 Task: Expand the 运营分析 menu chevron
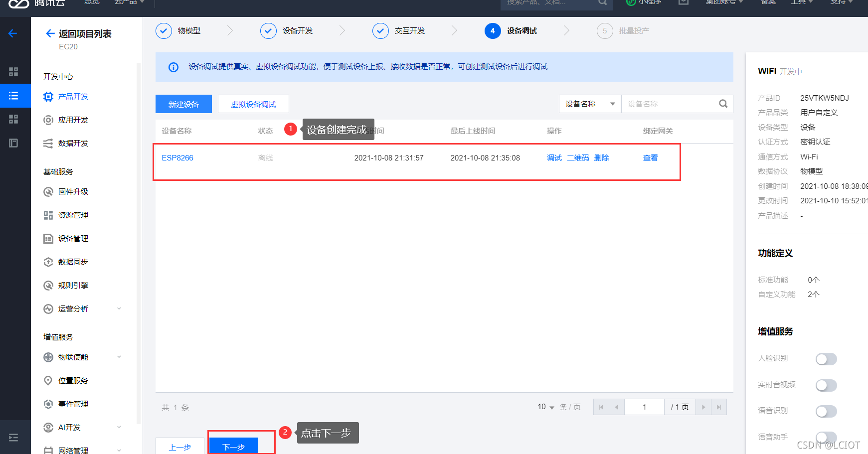point(119,308)
